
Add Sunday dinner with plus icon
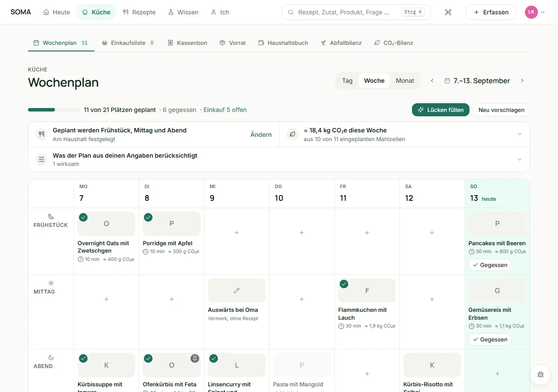pyautogui.click(x=497, y=374)
